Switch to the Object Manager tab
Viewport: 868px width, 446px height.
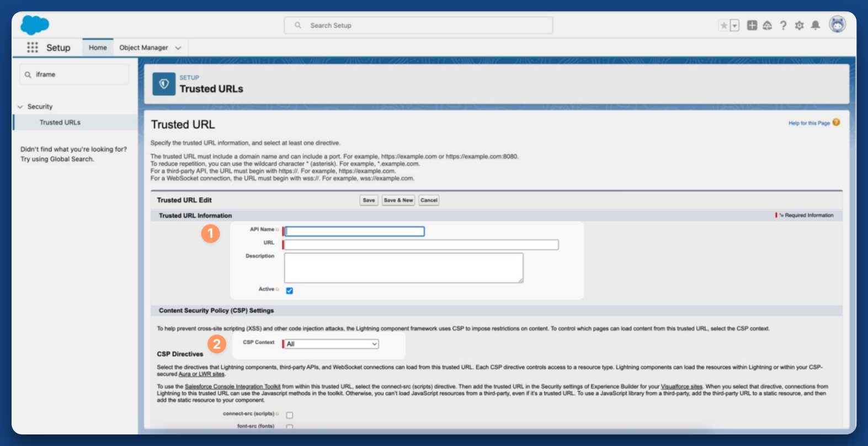(143, 47)
